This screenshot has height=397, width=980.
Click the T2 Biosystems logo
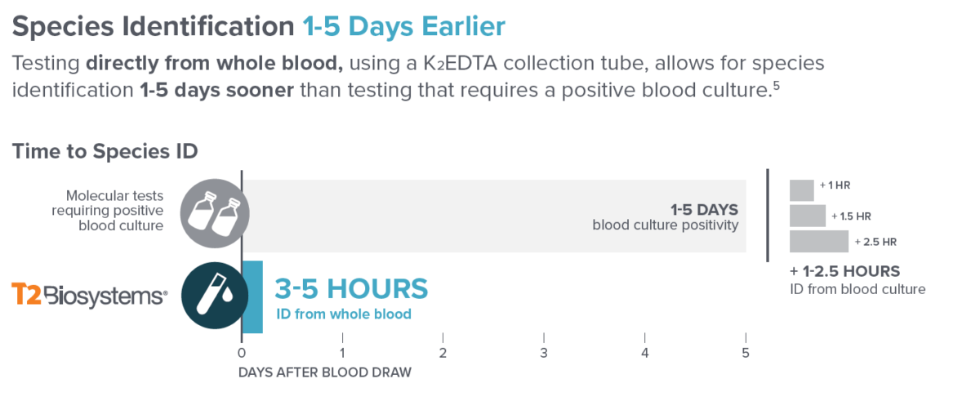(x=90, y=296)
